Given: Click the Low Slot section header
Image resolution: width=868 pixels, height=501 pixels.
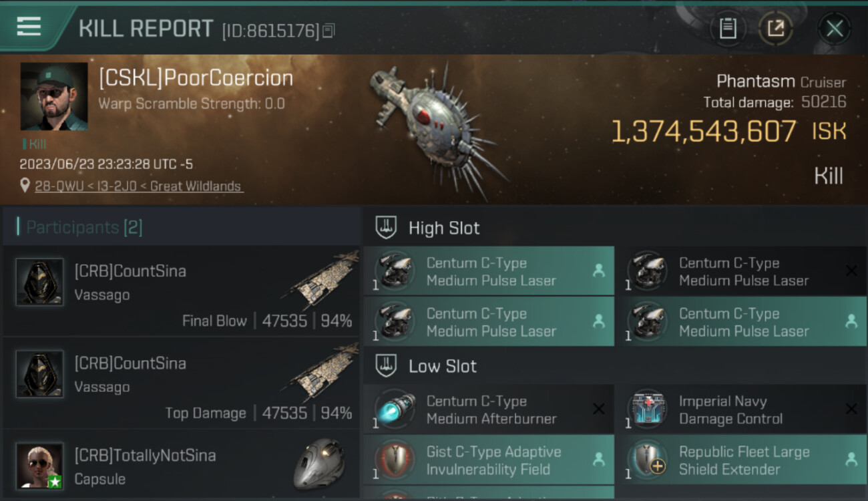Looking at the screenshot, I should click(442, 366).
